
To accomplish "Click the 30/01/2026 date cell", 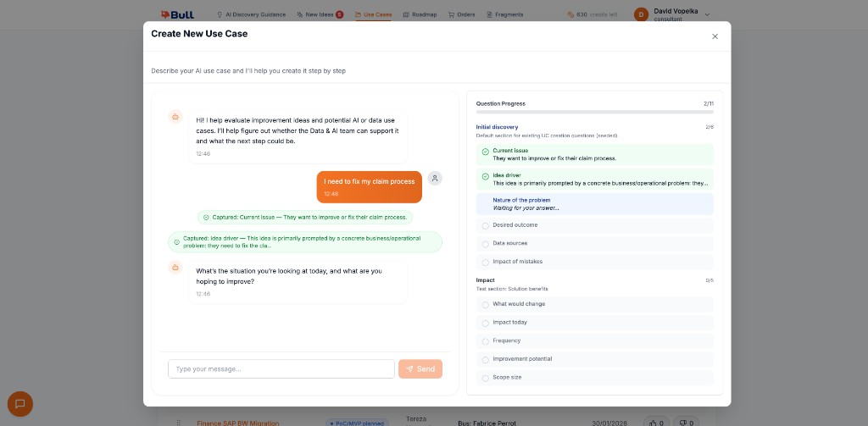I will coord(610,423).
